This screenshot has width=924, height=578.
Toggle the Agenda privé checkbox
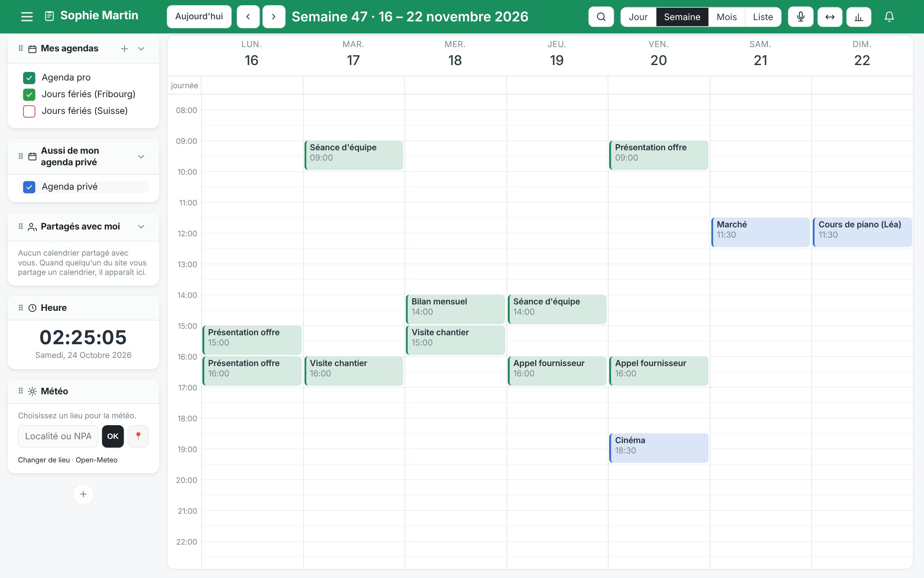click(x=29, y=187)
